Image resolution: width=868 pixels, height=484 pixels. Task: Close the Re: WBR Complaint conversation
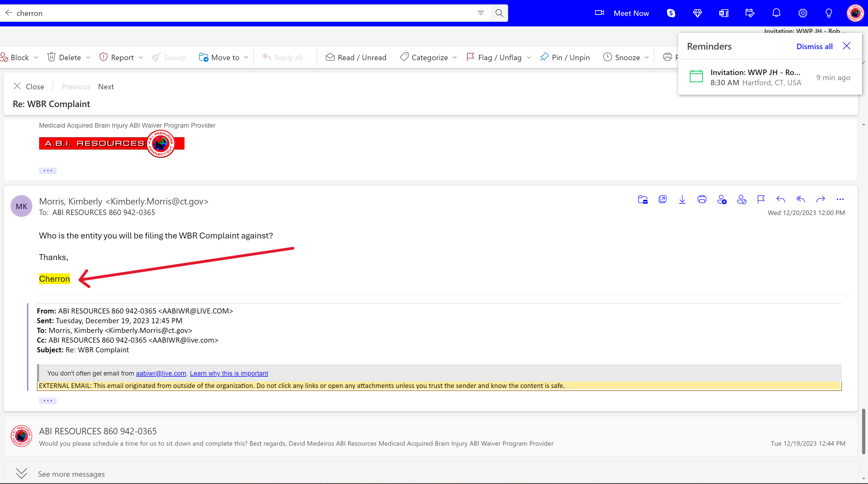coord(29,87)
